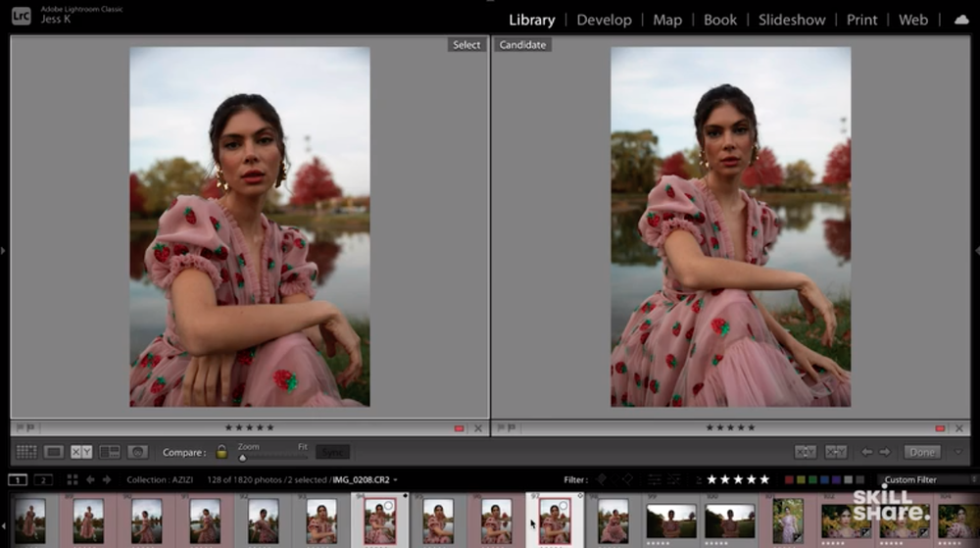Click the Make Select icon

click(x=836, y=452)
